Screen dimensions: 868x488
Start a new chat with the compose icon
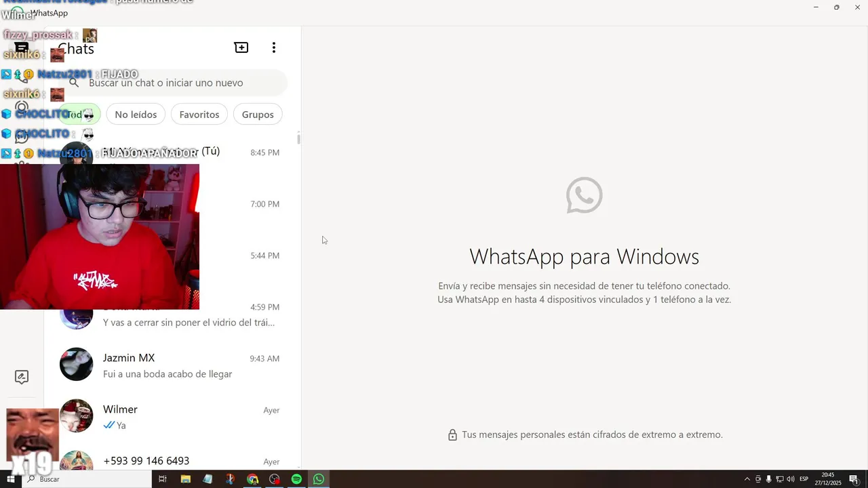[x=241, y=47]
